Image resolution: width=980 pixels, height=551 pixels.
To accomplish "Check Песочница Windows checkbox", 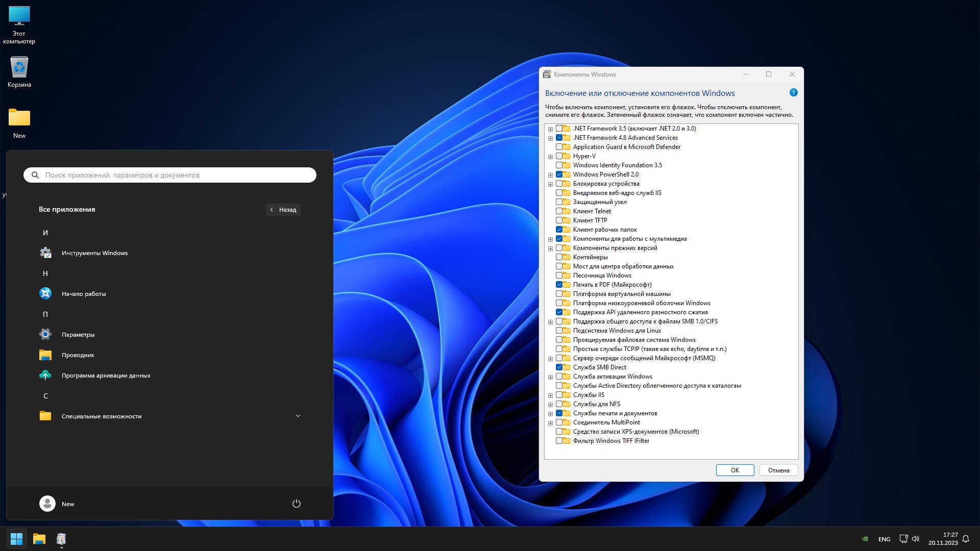I will [559, 275].
